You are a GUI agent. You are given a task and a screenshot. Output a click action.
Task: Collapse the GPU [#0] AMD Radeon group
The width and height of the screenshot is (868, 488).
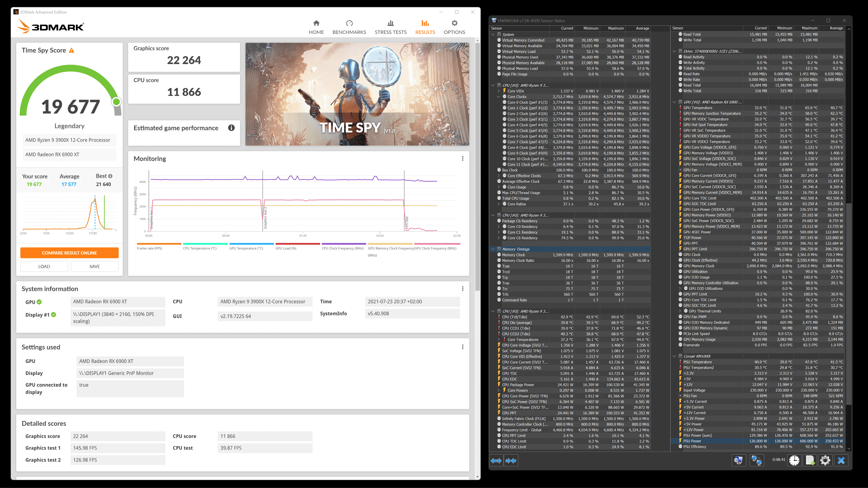pos(674,102)
